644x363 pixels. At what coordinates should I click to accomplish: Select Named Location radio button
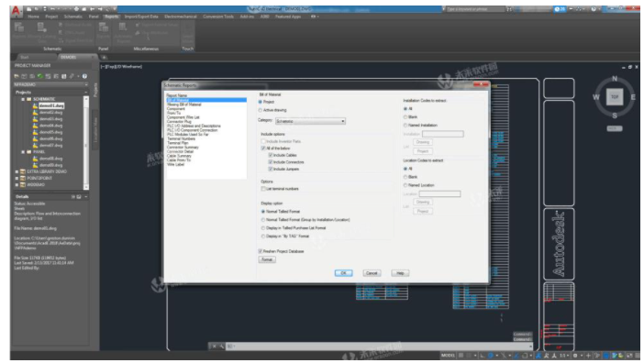[405, 185]
